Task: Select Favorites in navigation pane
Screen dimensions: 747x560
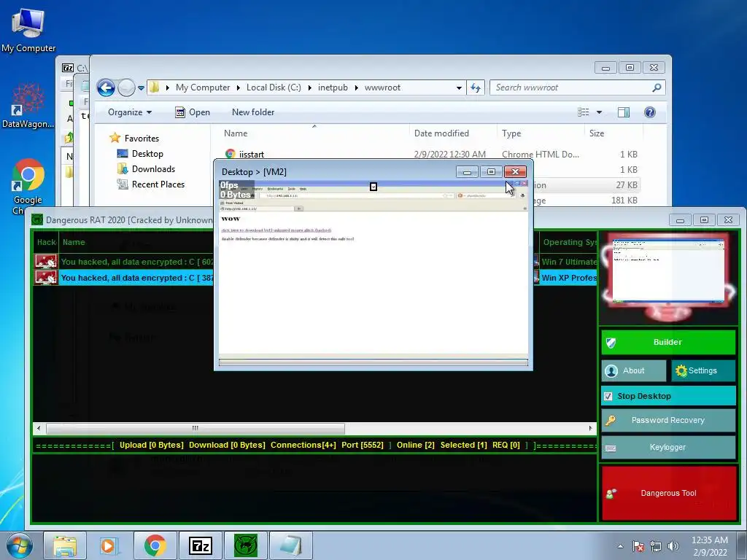Action: tap(142, 138)
